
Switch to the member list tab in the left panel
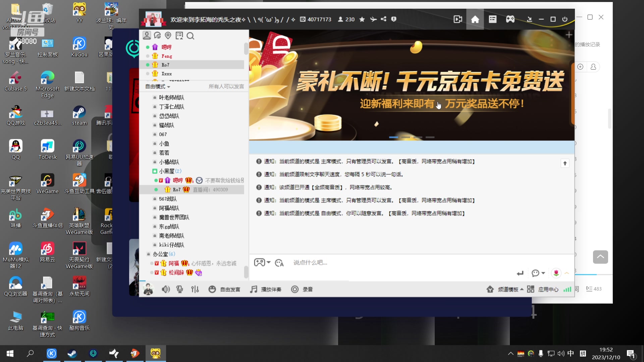(146, 35)
